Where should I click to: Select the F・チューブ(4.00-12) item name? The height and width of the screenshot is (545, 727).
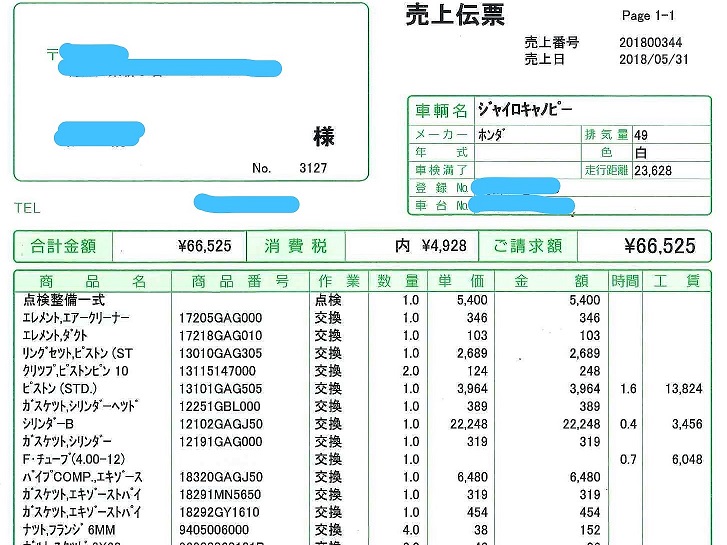click(x=76, y=460)
